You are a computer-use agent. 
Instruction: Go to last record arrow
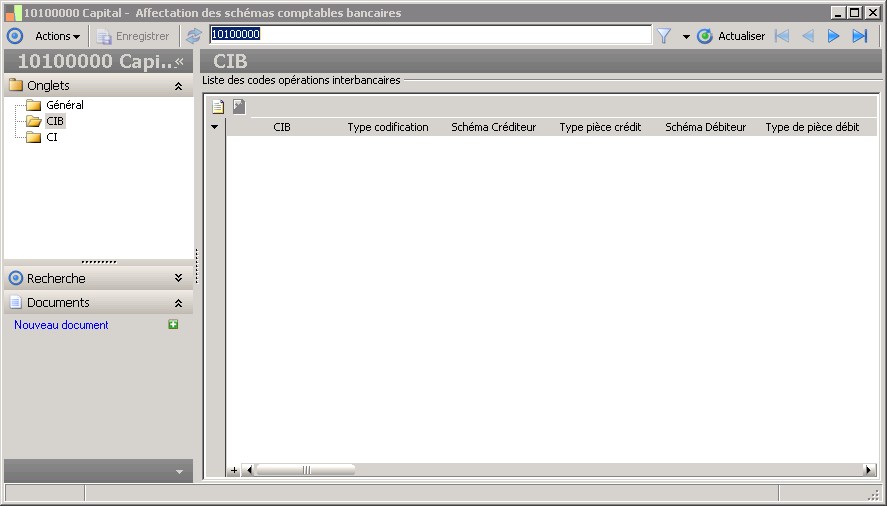(x=860, y=36)
